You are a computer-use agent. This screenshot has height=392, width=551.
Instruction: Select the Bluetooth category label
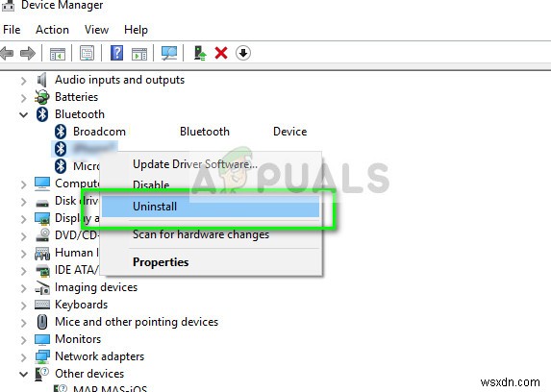pos(80,114)
